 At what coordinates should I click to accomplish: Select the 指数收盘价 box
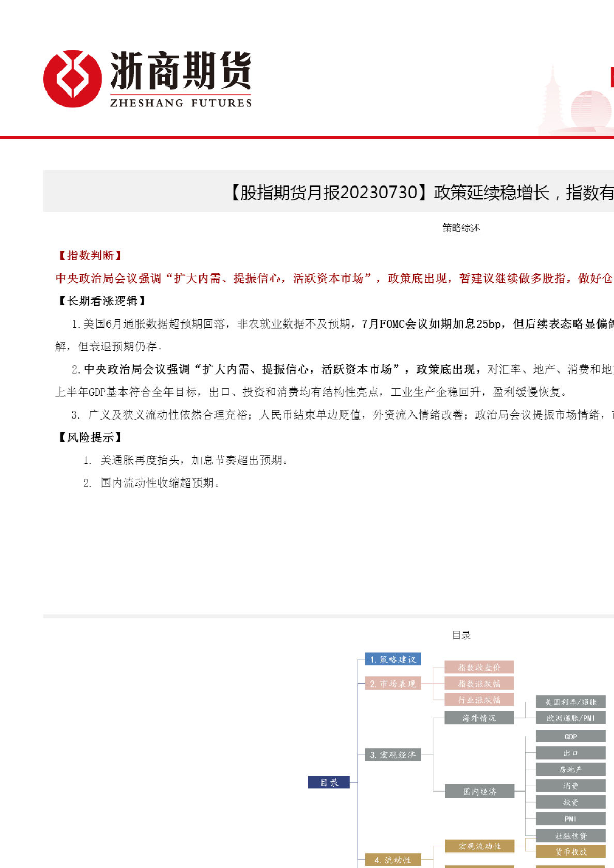pos(479,667)
